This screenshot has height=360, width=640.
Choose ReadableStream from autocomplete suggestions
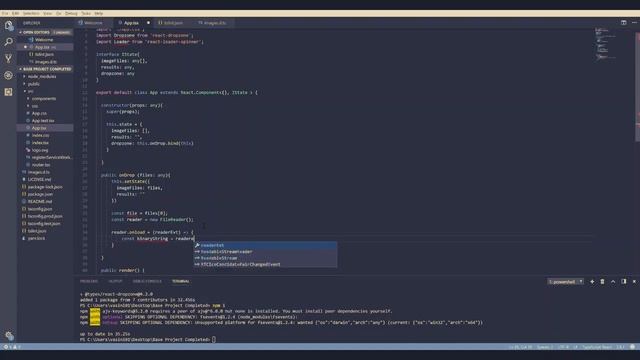point(265,258)
